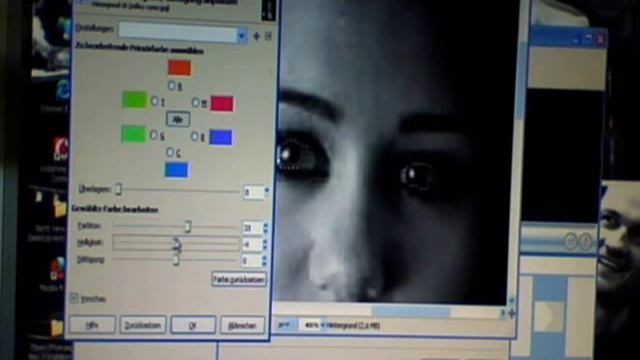Select the G primary color radio button
The image size is (640, 360).
coord(154,135)
